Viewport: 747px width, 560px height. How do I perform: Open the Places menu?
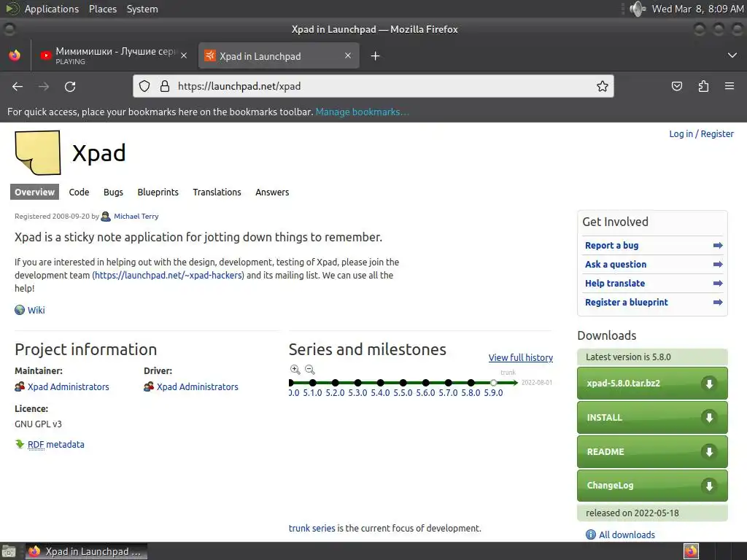coord(103,9)
